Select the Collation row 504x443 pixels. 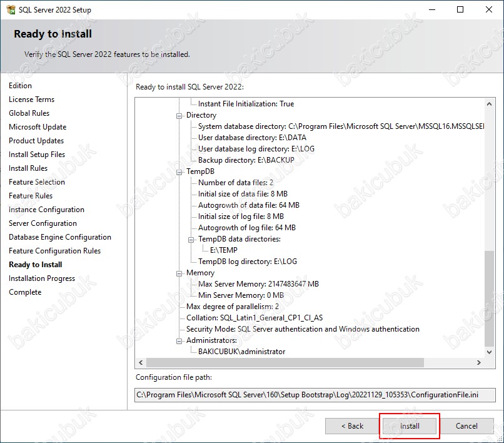pos(255,318)
